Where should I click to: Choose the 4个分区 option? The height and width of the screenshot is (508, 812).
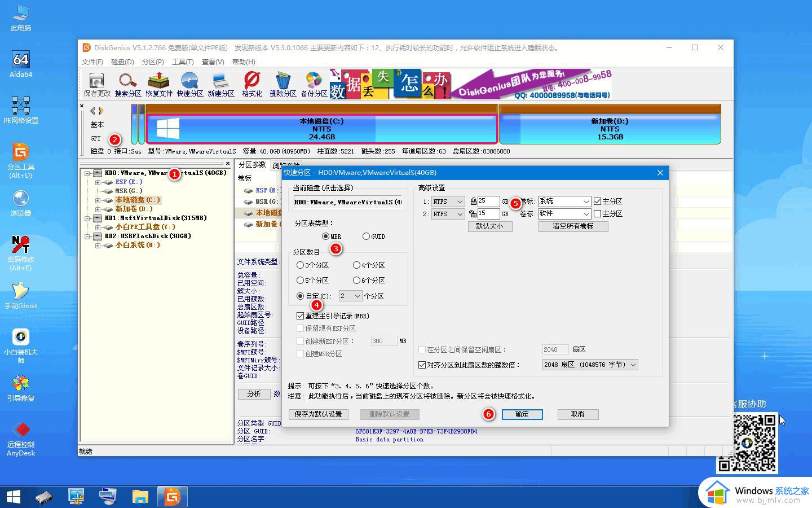coord(369,265)
